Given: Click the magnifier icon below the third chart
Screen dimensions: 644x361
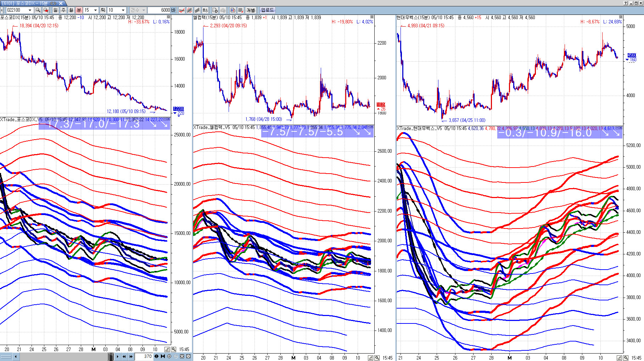Looking at the screenshot, I should pos(626,358).
